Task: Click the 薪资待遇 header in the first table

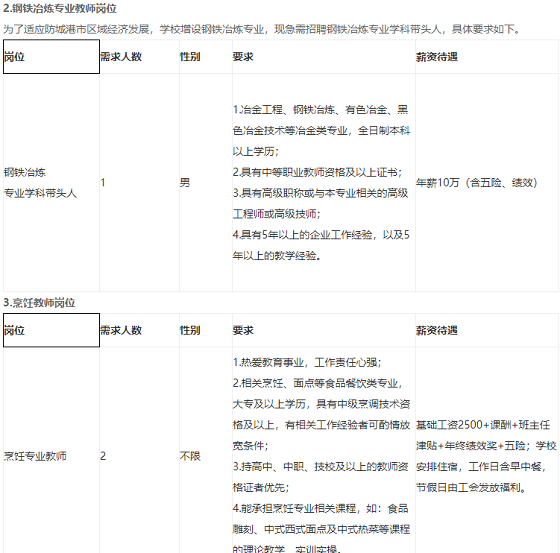Action: click(x=487, y=57)
